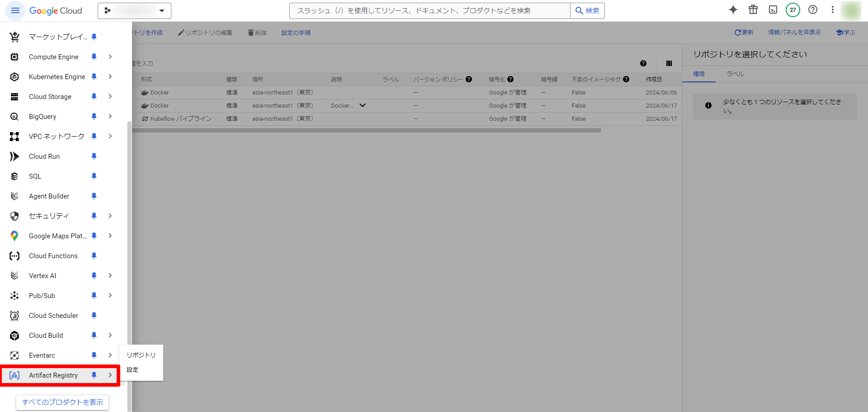Expand the Docker description chevron
The image size is (868, 412).
(x=362, y=105)
